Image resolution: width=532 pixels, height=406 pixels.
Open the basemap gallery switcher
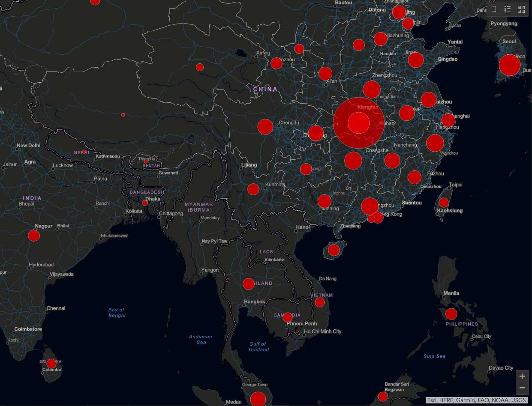click(521, 9)
